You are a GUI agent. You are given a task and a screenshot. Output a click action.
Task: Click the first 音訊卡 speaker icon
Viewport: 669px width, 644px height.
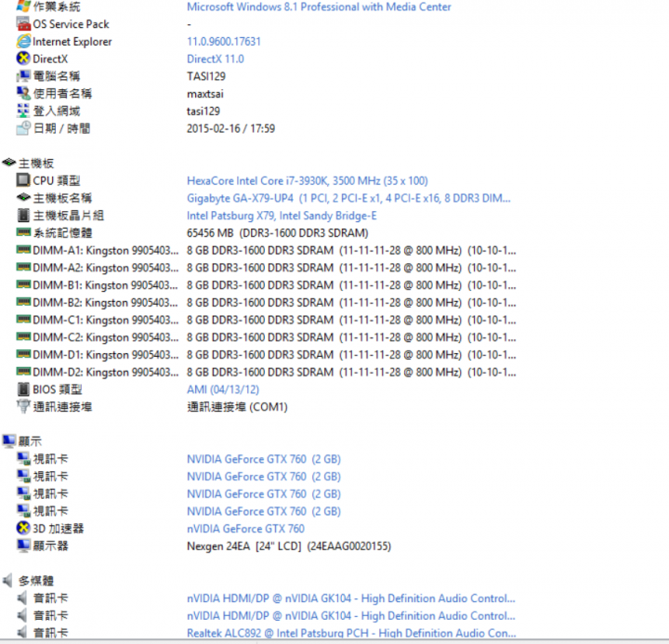point(22,598)
